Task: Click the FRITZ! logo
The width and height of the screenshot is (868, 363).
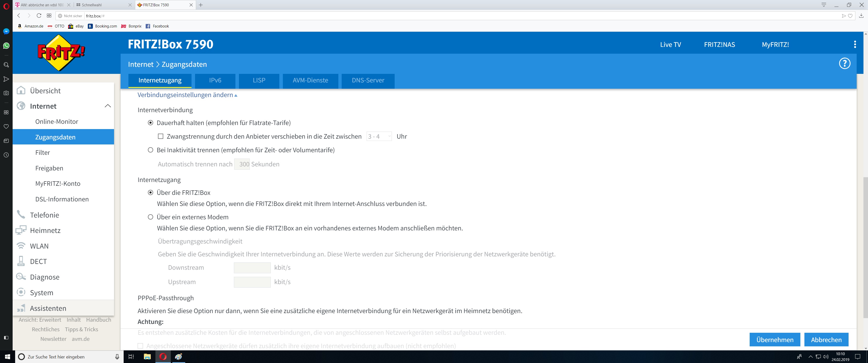Action: tap(61, 53)
